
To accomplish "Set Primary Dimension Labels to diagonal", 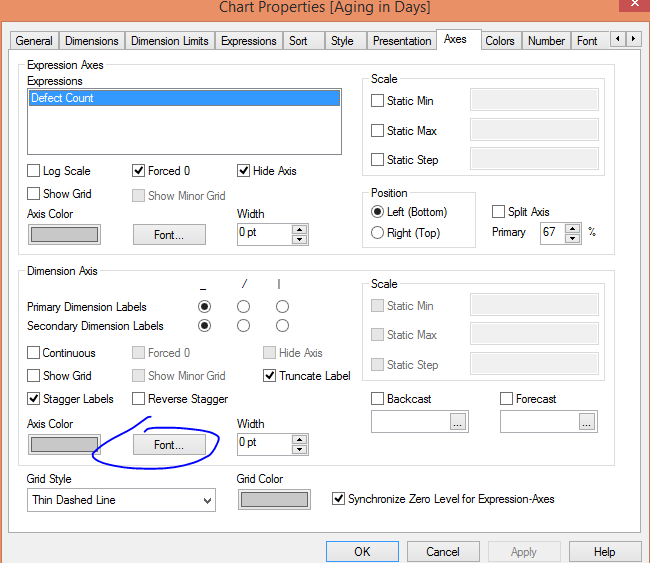I will (x=243, y=306).
